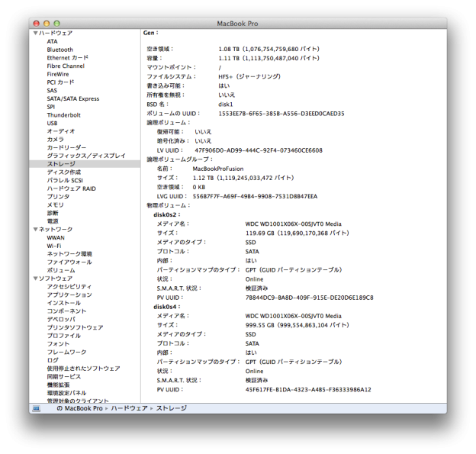The width and height of the screenshot is (476, 454).
Task: Click the computer icon in the path bar
Action: click(37, 408)
